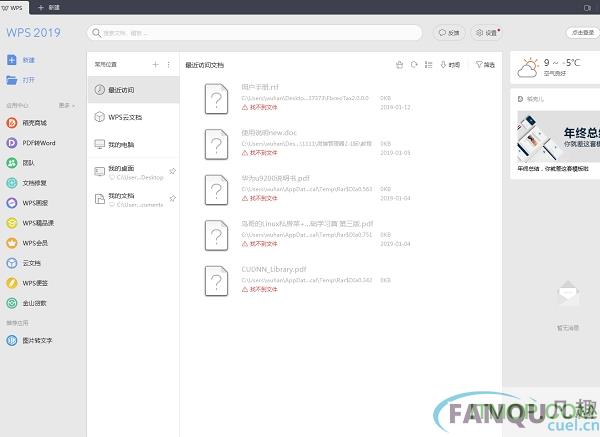Open the 筛选 filter dropdown
600x437 pixels.
coord(485,65)
